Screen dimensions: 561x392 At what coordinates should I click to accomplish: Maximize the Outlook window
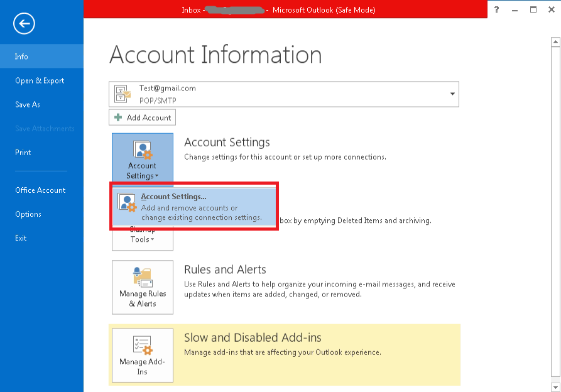click(533, 9)
